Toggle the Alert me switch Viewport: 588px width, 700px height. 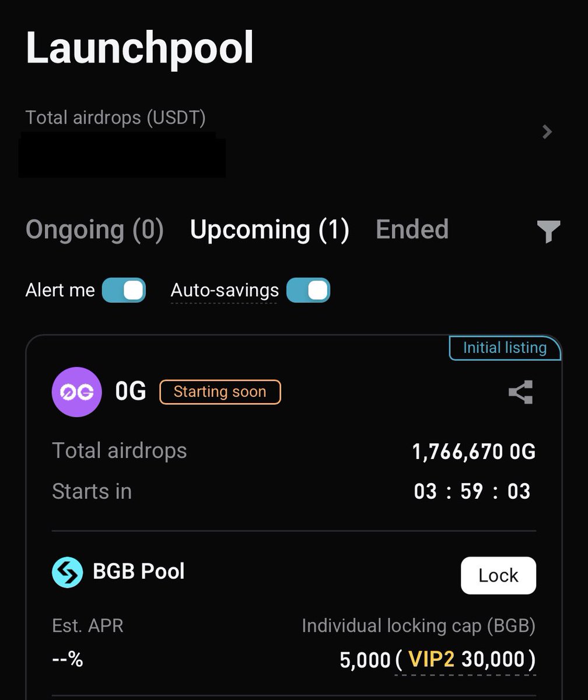pyautogui.click(x=124, y=290)
